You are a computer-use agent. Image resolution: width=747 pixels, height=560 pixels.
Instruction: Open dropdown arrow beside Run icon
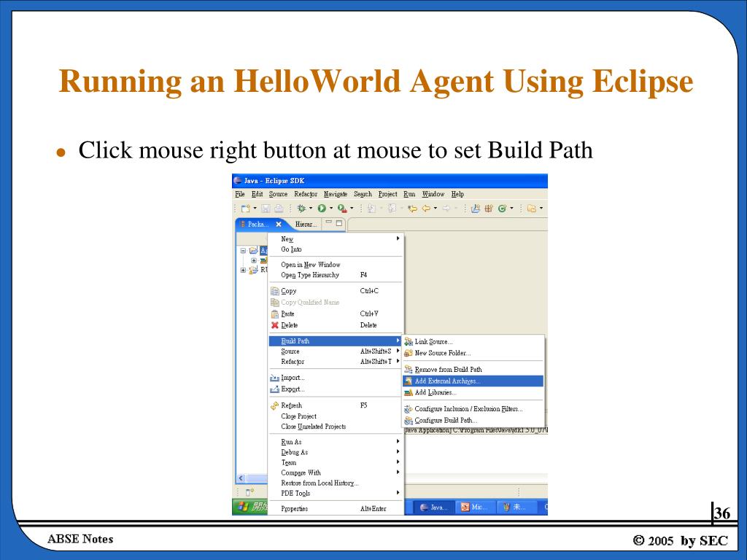[331, 208]
